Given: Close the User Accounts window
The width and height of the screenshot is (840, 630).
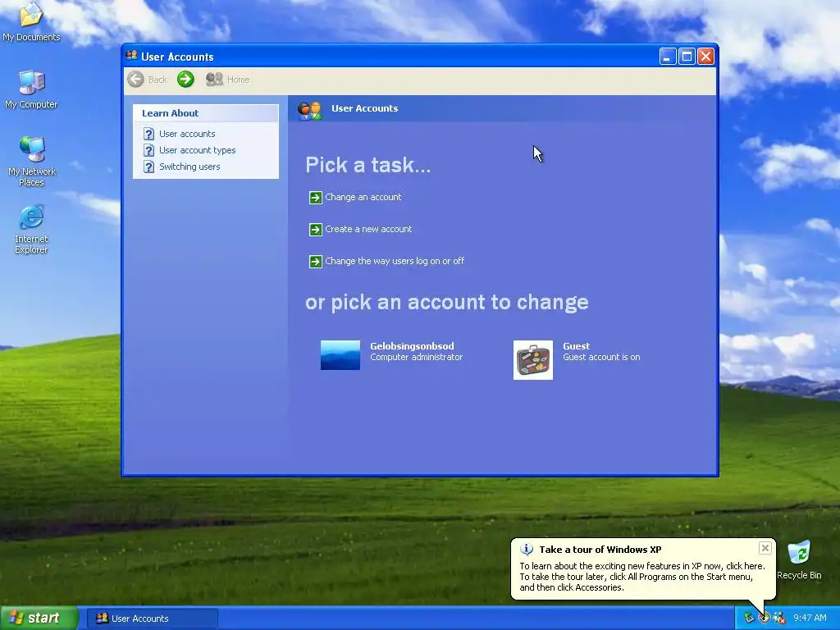Looking at the screenshot, I should tap(706, 57).
